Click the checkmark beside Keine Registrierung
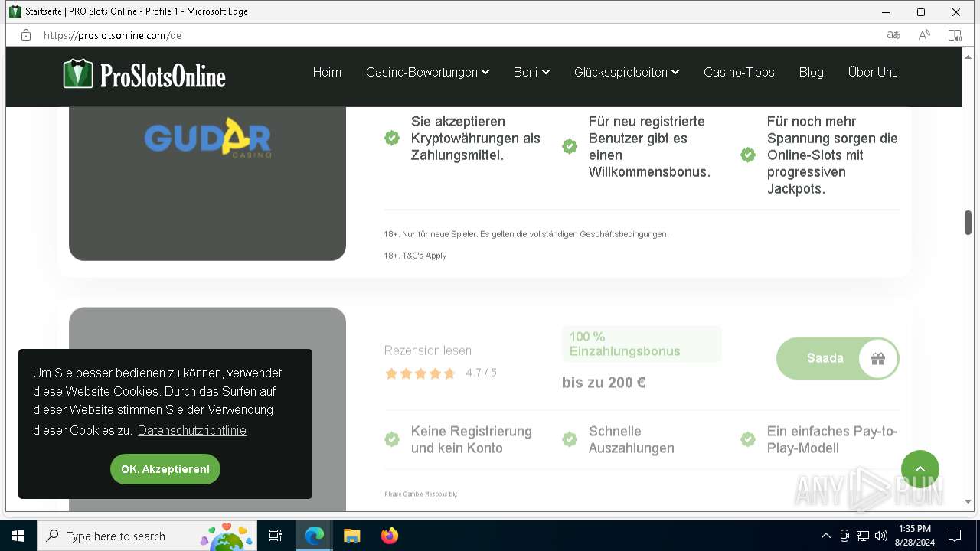980x551 pixels. tap(392, 439)
